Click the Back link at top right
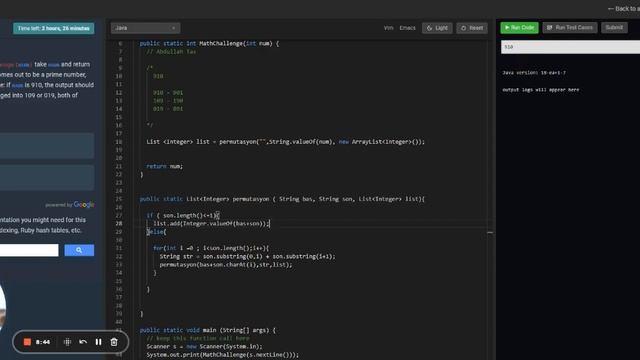 [624, 9]
